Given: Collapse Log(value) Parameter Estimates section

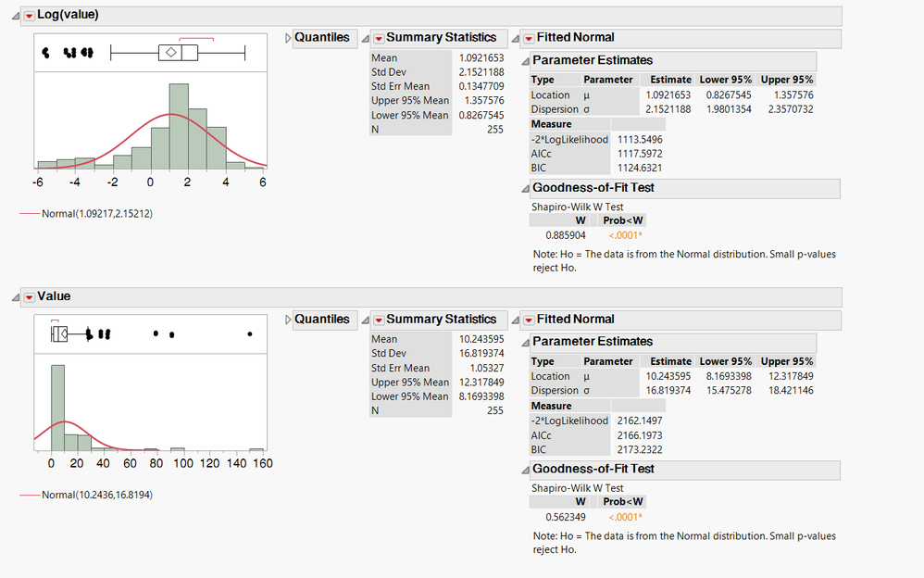Looking at the screenshot, I should 525,61.
